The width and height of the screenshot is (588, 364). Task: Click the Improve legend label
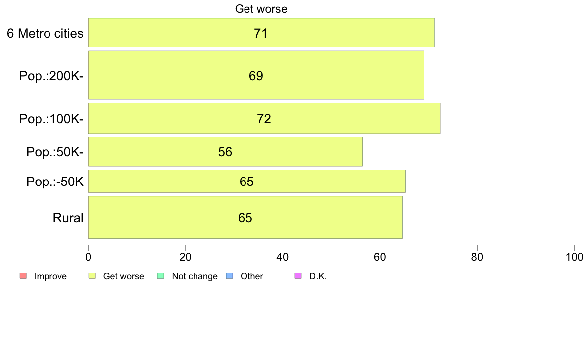click(x=50, y=276)
